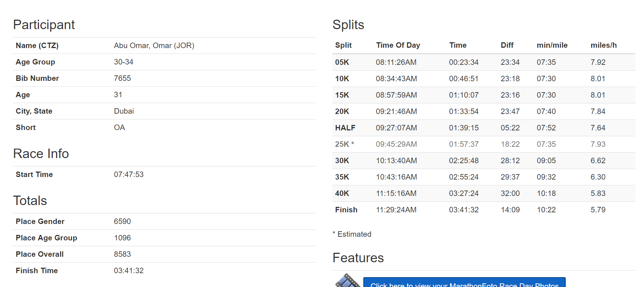Click the Place Age Group value 1096
This screenshot has width=644, height=287.
point(122,238)
